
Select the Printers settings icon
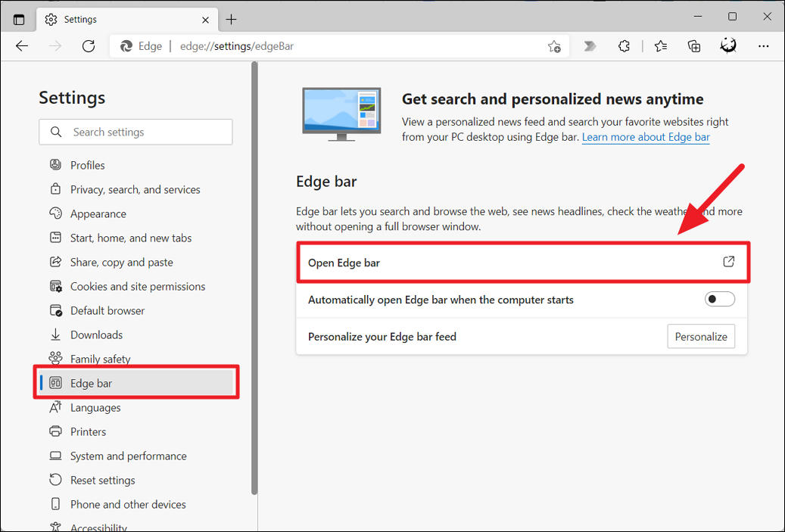[55, 431]
